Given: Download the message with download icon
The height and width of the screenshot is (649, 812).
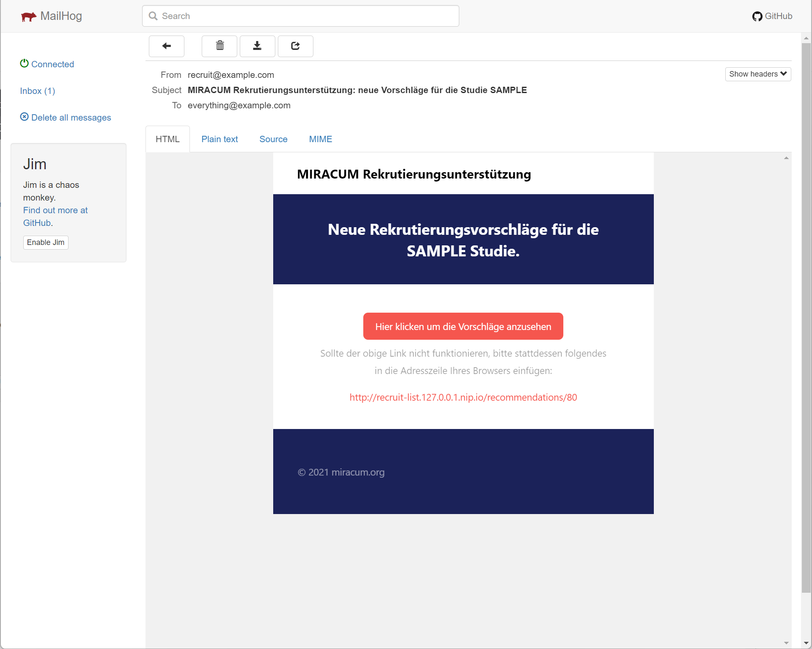Looking at the screenshot, I should pos(257,46).
